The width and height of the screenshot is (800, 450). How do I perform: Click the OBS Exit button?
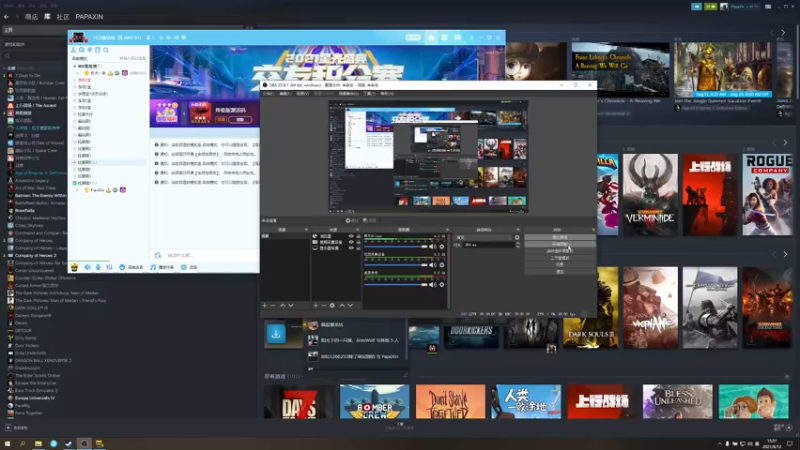click(560, 271)
